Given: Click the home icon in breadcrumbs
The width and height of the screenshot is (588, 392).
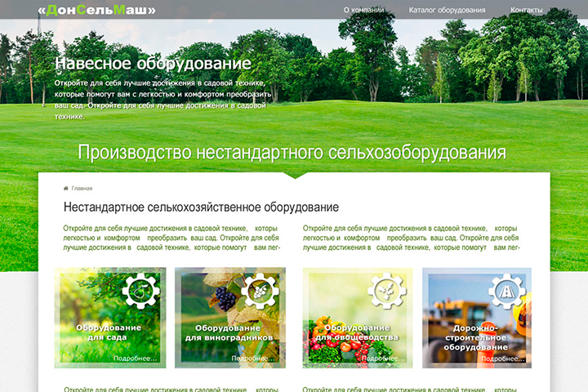Looking at the screenshot, I should coord(66,189).
